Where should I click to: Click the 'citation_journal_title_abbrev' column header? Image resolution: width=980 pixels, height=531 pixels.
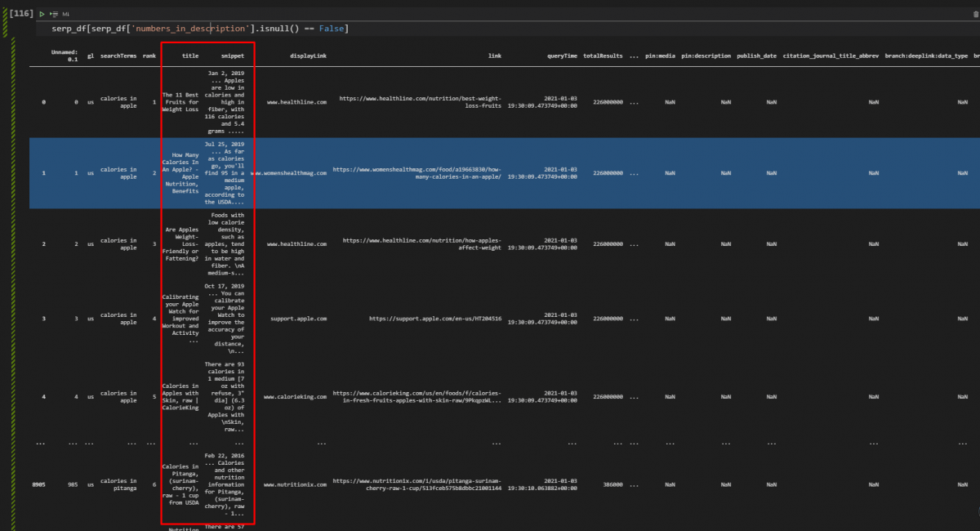pyautogui.click(x=831, y=56)
